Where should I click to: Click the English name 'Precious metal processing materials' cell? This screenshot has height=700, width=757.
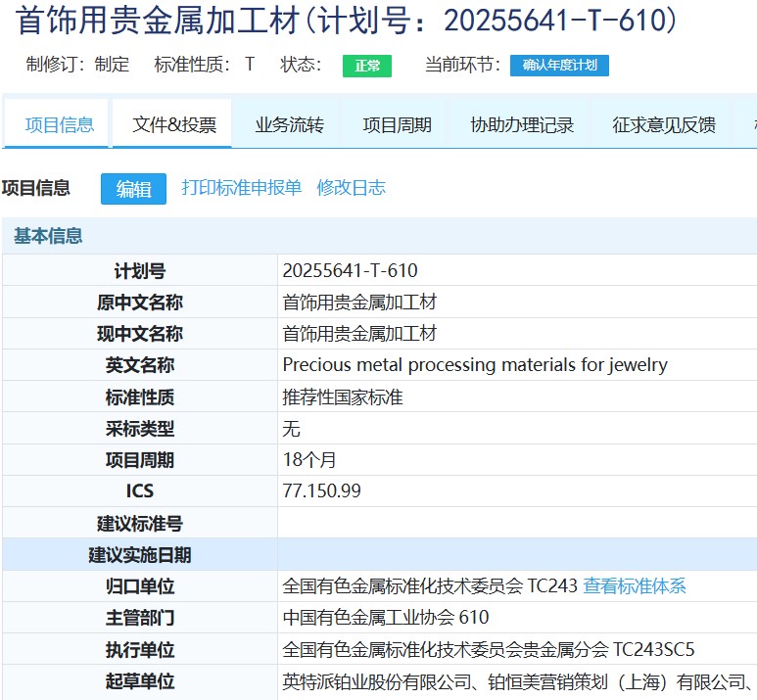tap(475, 365)
